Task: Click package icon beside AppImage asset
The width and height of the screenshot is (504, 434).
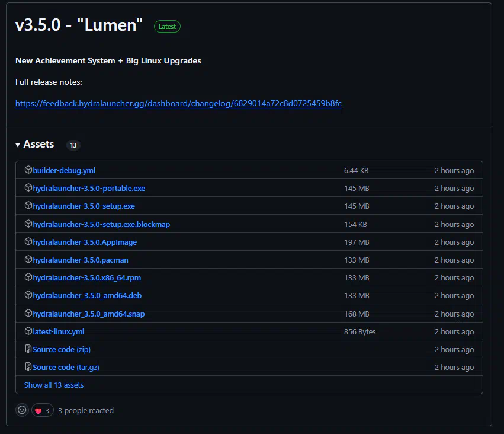Action: point(28,241)
